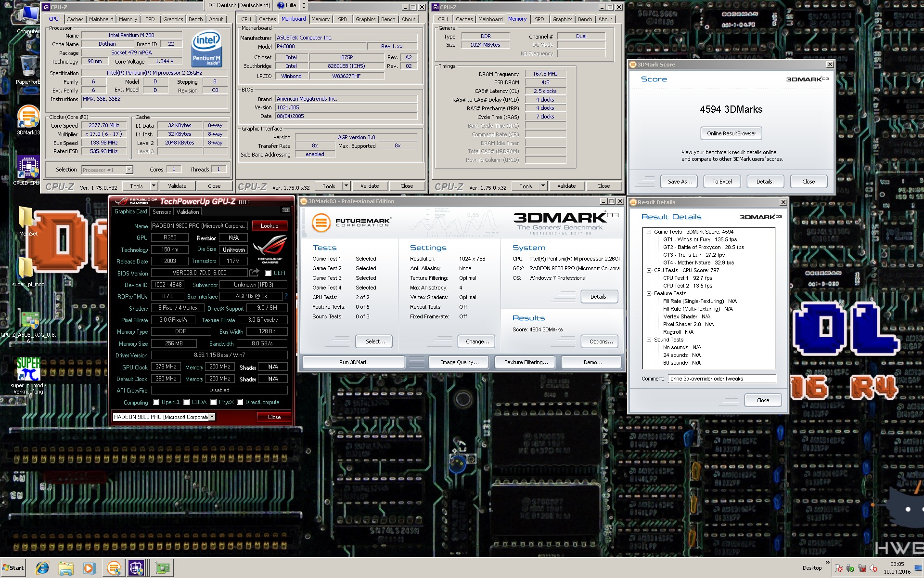Screen dimensions: 924x578
Task: Expand hidden taskbar toolbar chevron near Desktop
Action: tap(828, 563)
